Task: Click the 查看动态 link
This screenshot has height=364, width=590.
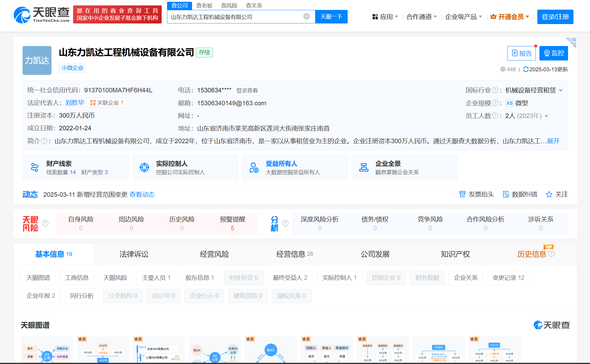Action: [142, 195]
